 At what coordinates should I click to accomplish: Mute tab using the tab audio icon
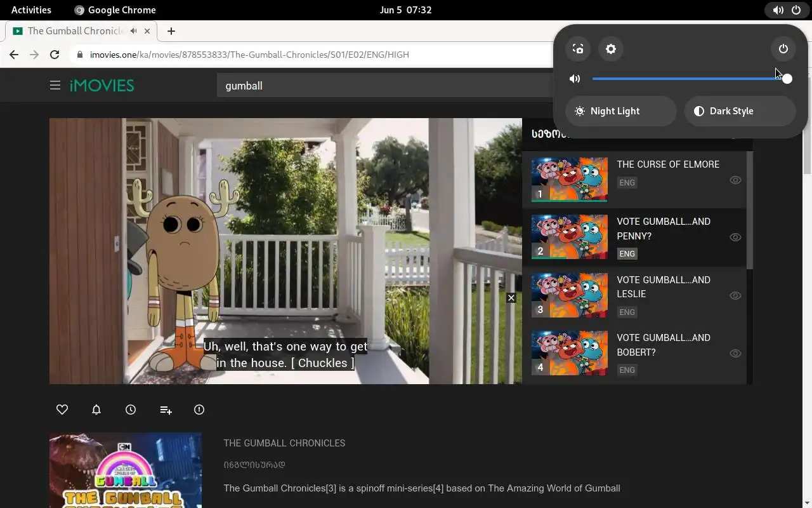[134, 30]
